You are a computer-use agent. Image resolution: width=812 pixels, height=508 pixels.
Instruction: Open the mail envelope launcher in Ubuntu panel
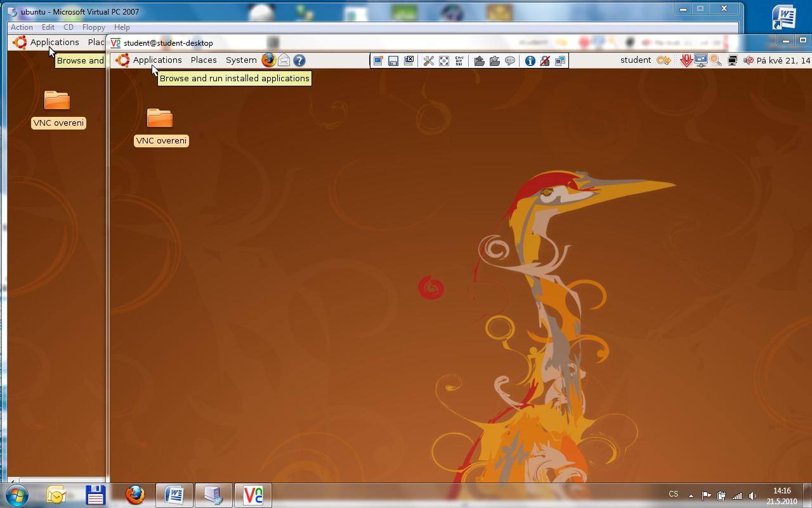click(x=284, y=60)
